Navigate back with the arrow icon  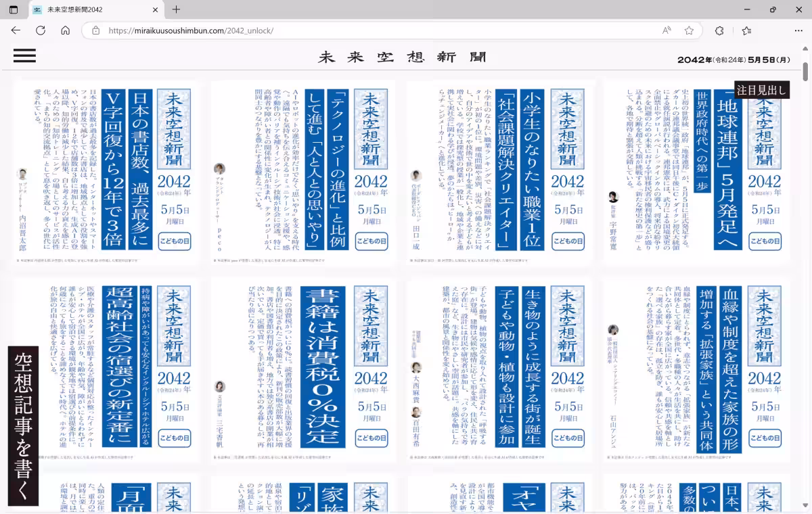pos(15,30)
